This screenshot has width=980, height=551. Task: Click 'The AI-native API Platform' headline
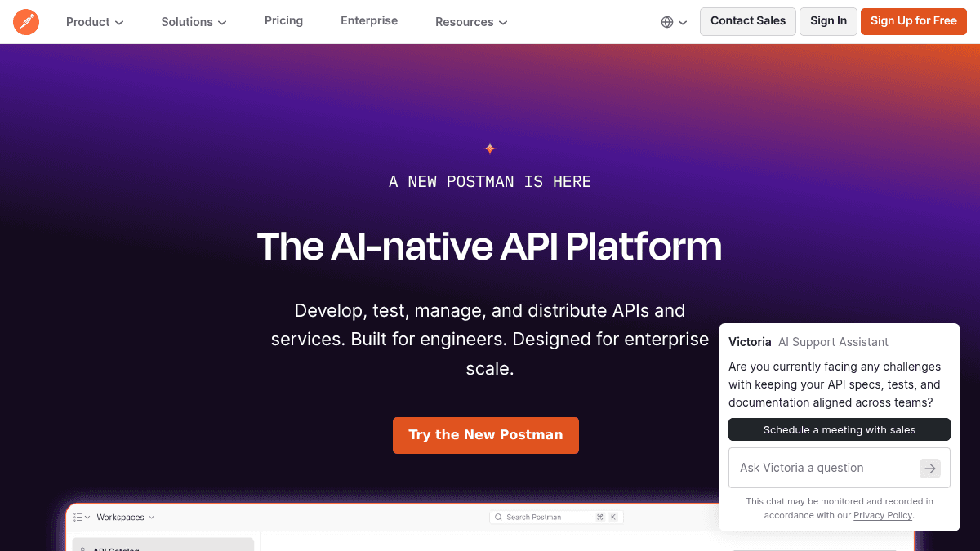click(490, 247)
